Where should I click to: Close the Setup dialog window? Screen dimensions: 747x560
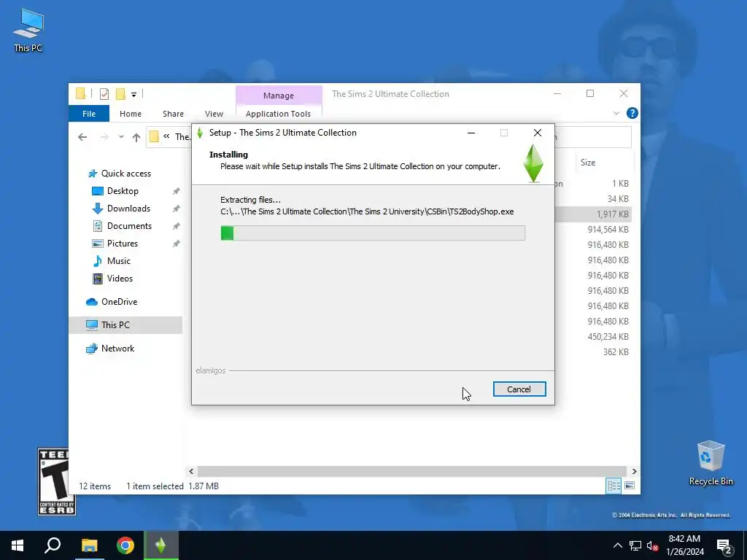(x=538, y=133)
